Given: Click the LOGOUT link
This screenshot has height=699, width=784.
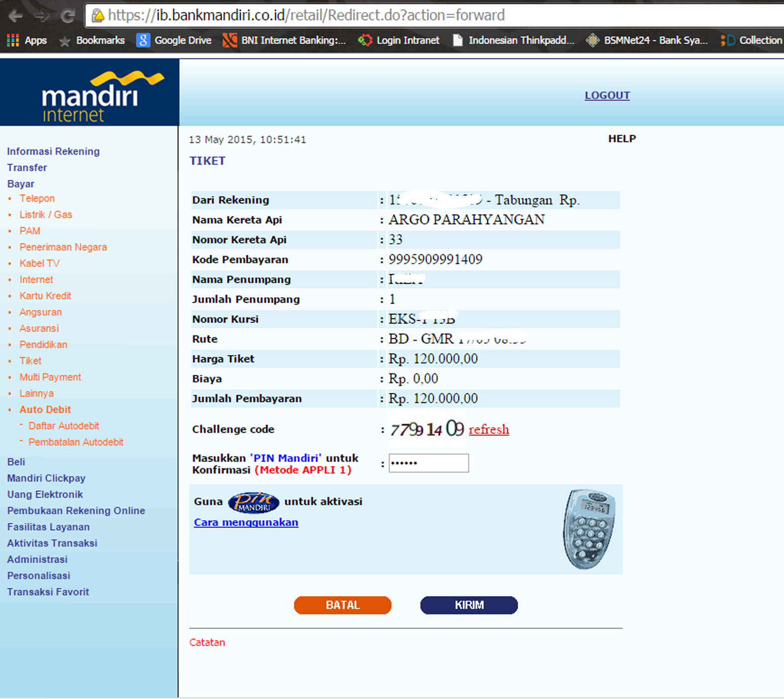Looking at the screenshot, I should (x=607, y=95).
